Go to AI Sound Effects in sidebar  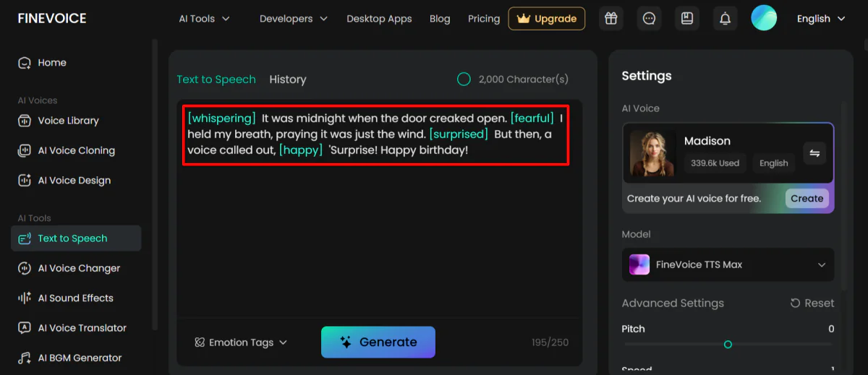[75, 298]
